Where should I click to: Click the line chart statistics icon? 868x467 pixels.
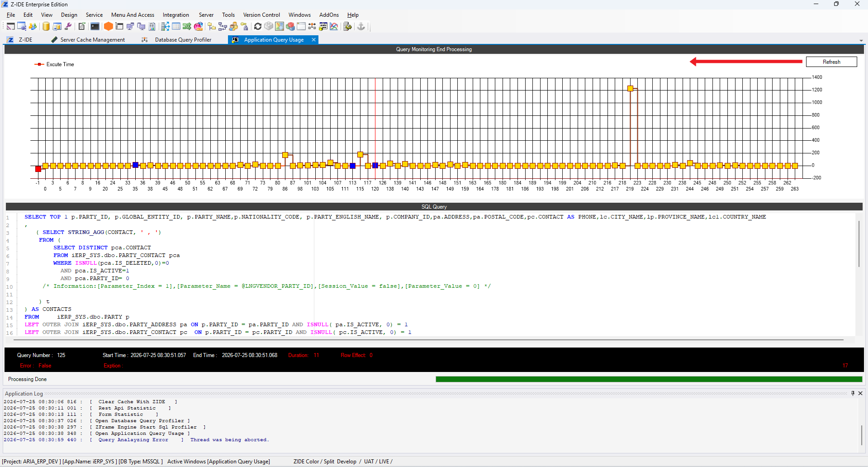pyautogui.click(x=334, y=26)
